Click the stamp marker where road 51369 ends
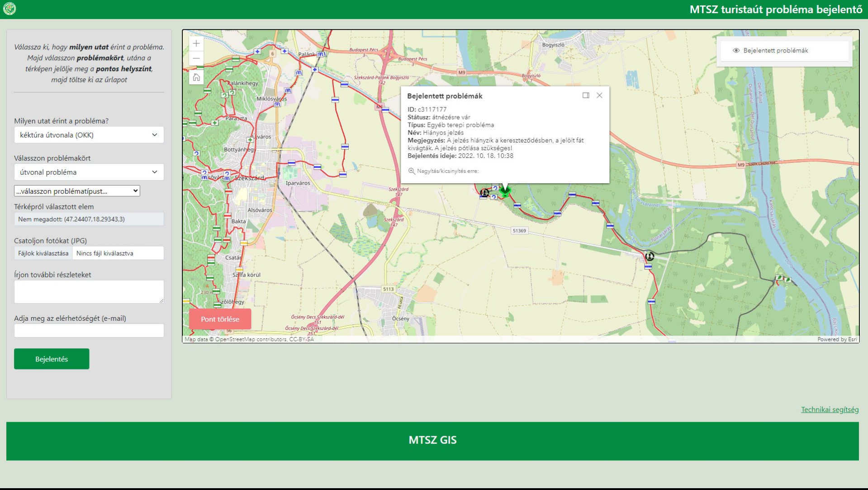The height and width of the screenshot is (490, 868). [650, 257]
